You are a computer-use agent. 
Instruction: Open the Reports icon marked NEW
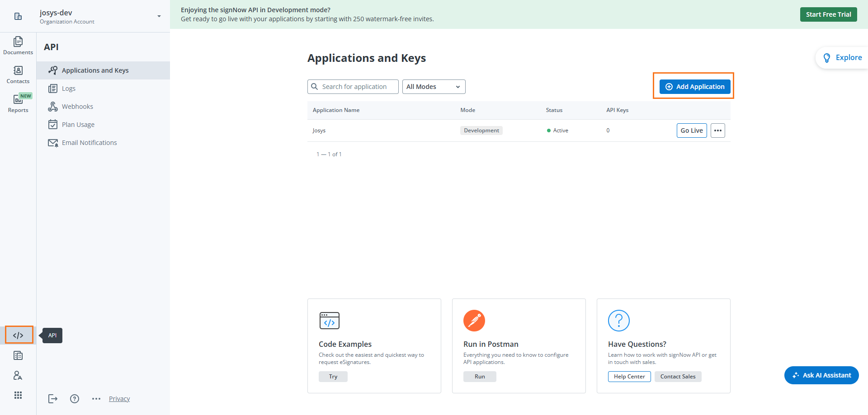point(18,103)
